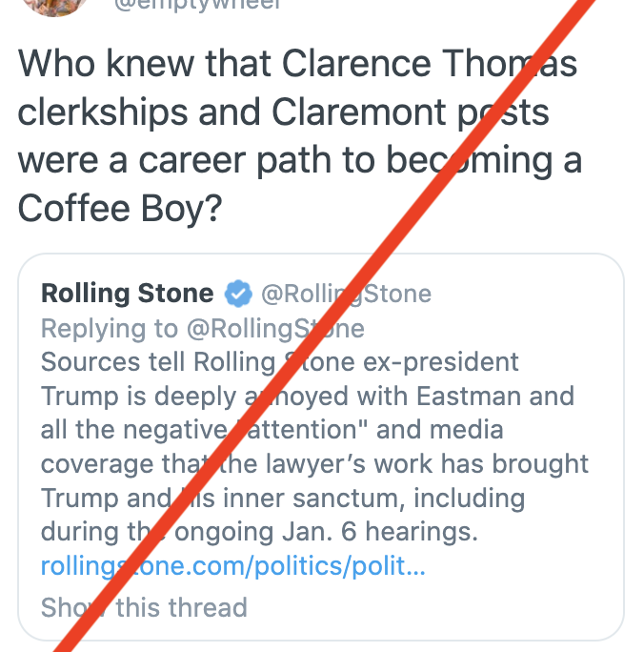Click @RollingStone in the "Replying to" line
Image resolution: width=644 pixels, height=652 pixels.
[276, 329]
